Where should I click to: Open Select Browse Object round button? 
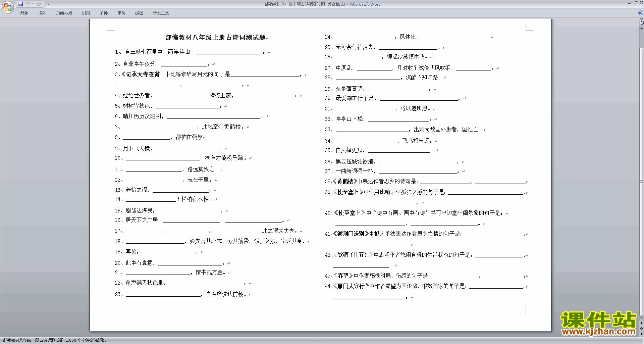pyautogui.click(x=642, y=328)
